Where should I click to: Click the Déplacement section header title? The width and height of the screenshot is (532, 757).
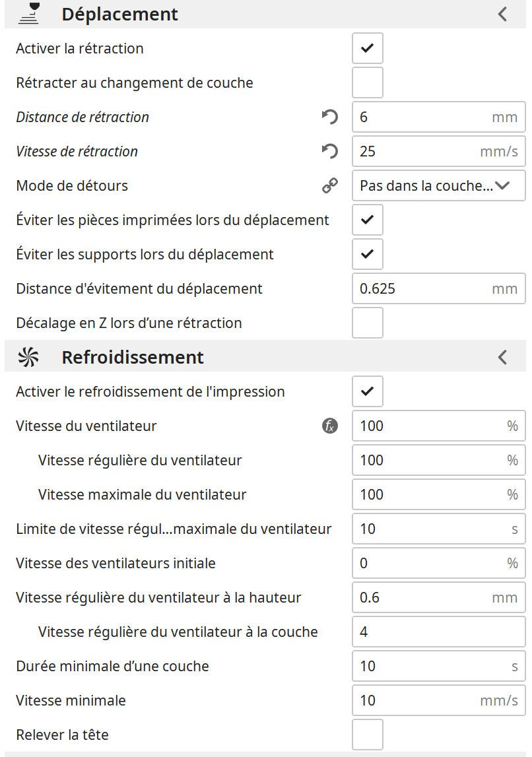(x=119, y=14)
